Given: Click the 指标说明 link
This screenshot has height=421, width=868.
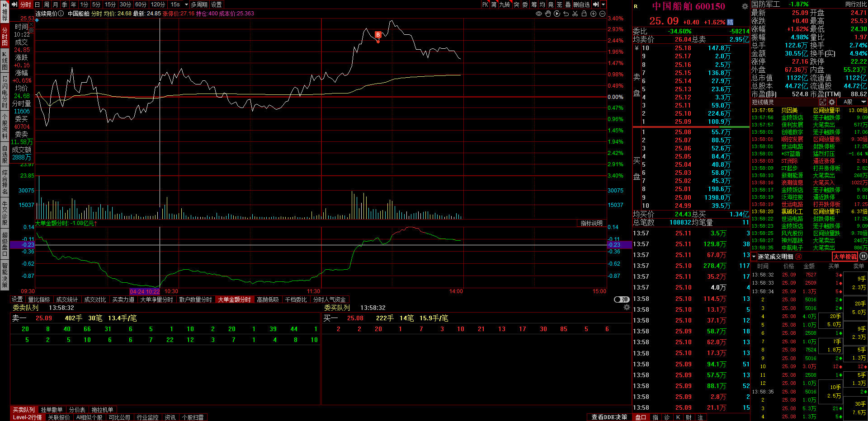Looking at the screenshot, I should click(591, 223).
